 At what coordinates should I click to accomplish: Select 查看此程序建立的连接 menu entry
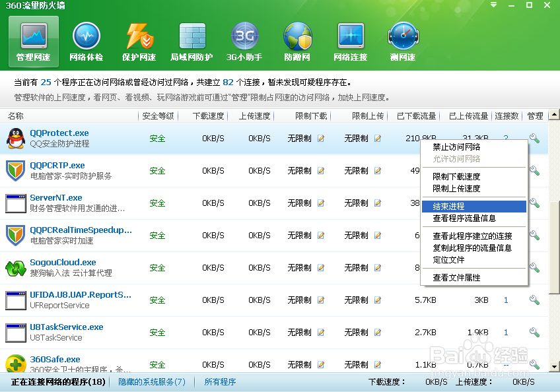tap(473, 236)
